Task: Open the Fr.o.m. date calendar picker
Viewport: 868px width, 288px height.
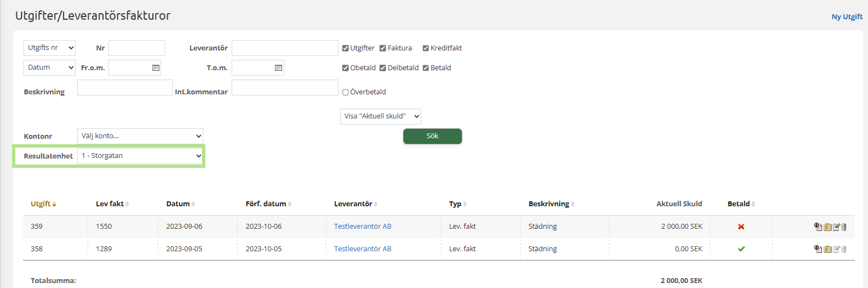Action: point(156,68)
